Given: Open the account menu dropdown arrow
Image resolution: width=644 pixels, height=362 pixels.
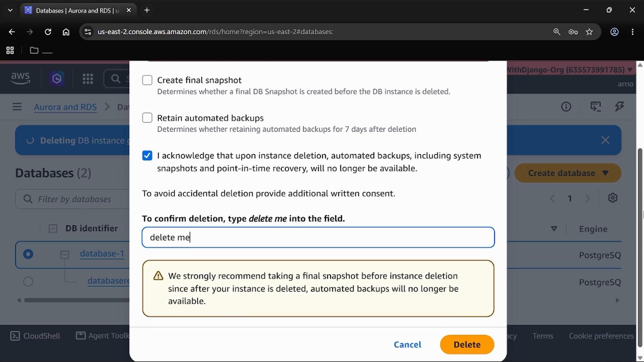Looking at the screenshot, I should pyautogui.click(x=630, y=70).
